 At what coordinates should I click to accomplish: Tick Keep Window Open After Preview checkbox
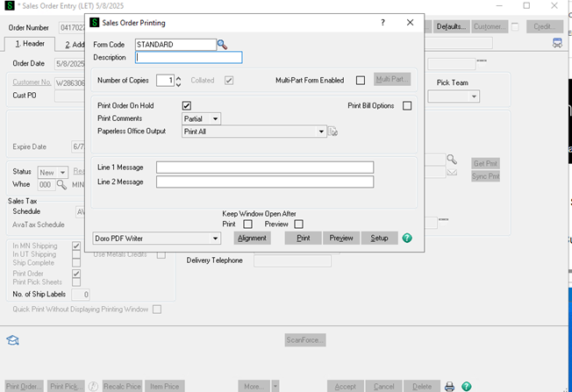tap(298, 224)
